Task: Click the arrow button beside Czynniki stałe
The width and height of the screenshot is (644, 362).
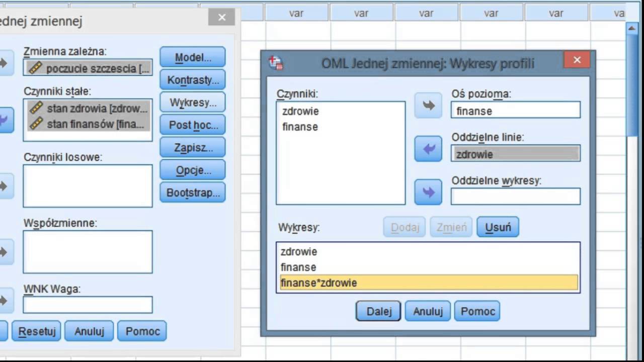Action: point(5,120)
